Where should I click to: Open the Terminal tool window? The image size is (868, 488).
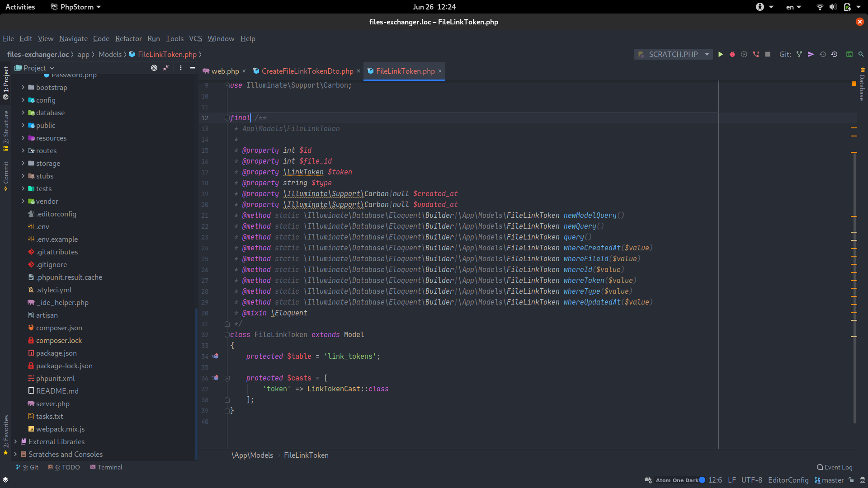coord(106,467)
